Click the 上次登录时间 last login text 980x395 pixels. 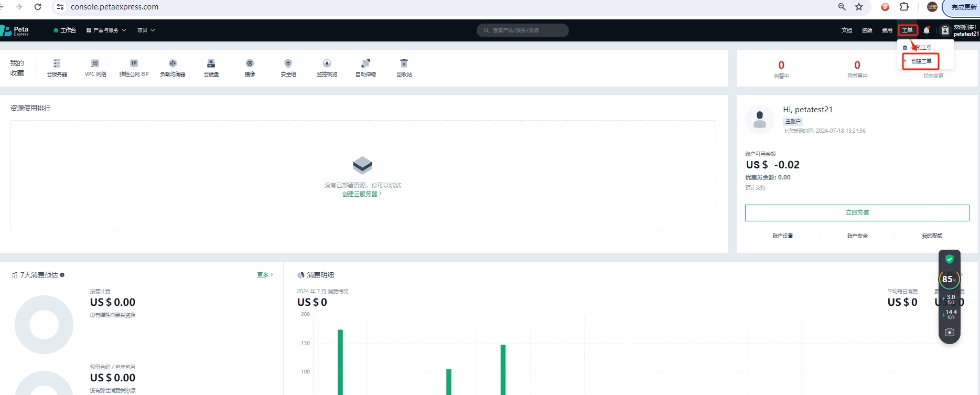[824, 131]
